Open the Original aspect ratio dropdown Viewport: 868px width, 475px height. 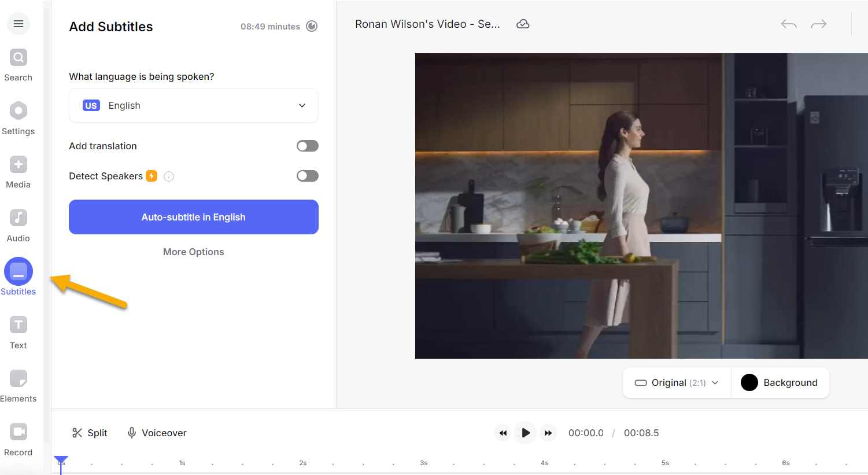coord(677,383)
